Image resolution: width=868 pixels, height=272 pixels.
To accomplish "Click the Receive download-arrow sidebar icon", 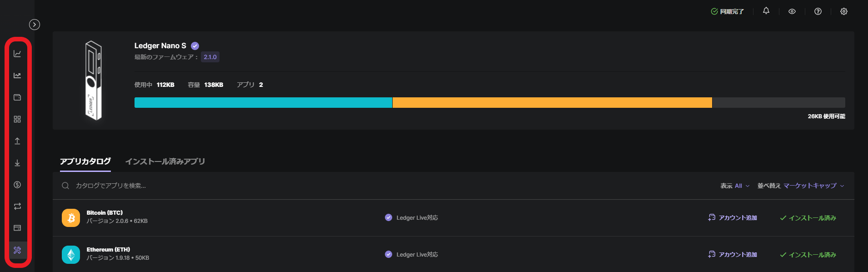I will pos(17,163).
